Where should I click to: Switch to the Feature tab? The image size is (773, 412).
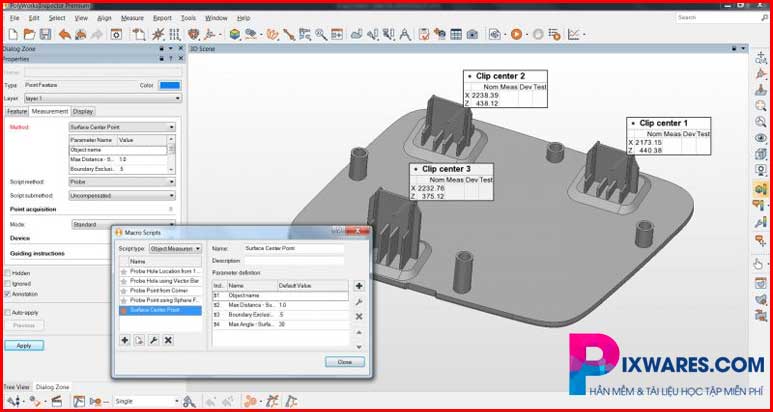pos(17,111)
